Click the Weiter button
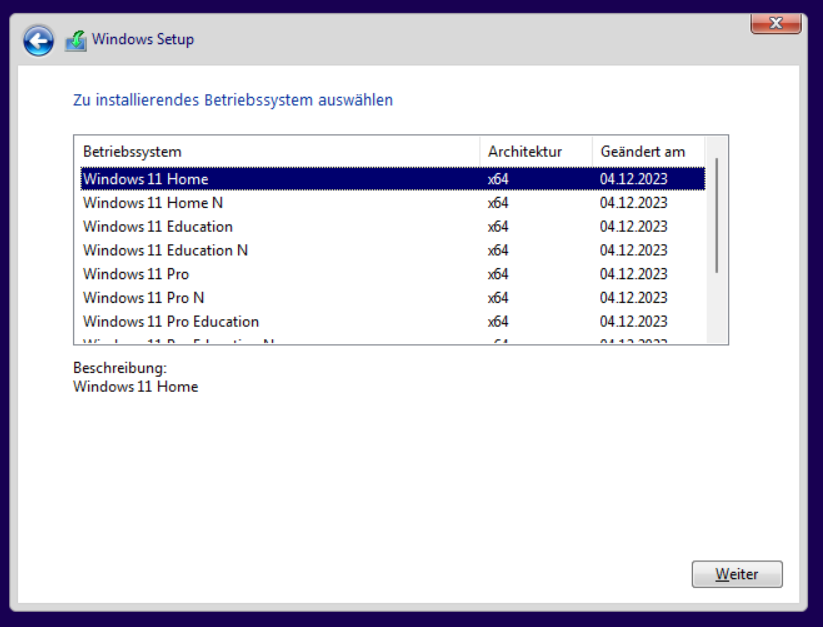The width and height of the screenshot is (823, 627). point(737,574)
